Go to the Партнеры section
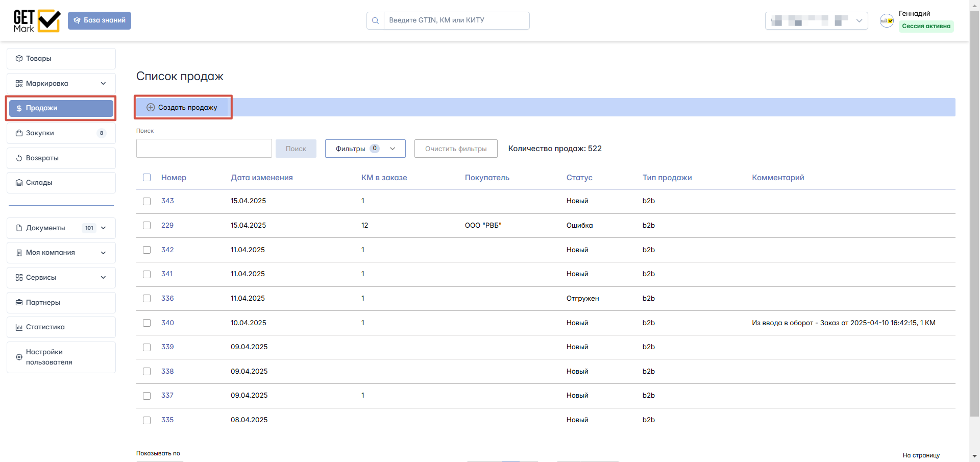Viewport: 980px width, 462px height. [61, 303]
